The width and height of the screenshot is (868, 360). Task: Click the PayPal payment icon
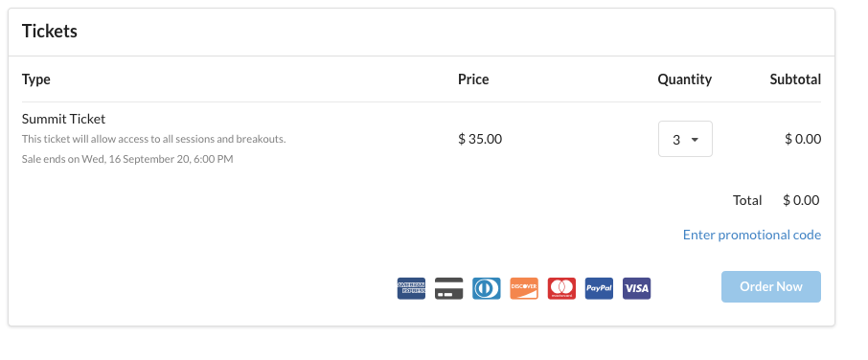pos(599,288)
